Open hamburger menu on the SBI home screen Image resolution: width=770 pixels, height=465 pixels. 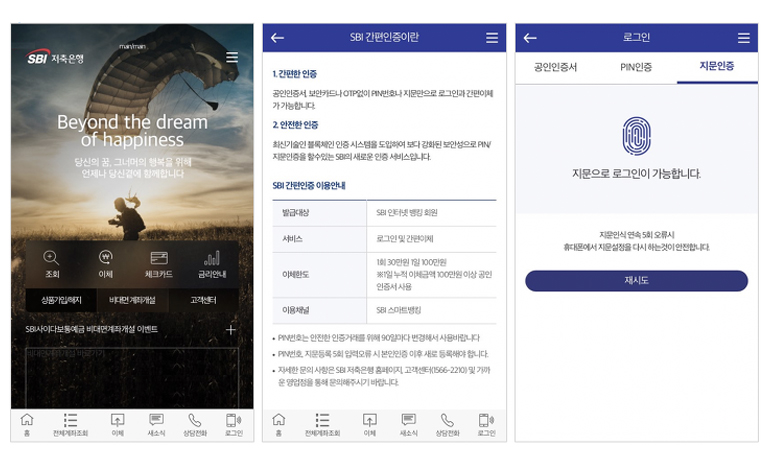point(232,57)
